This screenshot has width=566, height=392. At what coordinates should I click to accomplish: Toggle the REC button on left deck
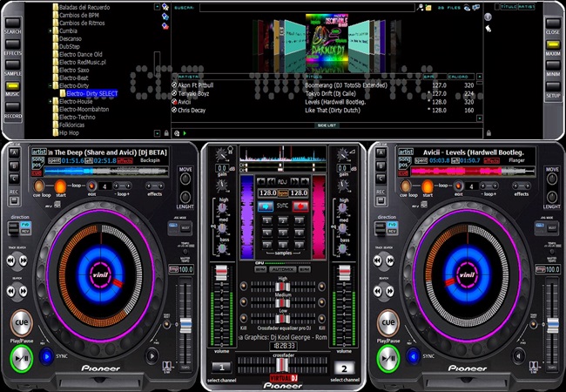[14, 200]
